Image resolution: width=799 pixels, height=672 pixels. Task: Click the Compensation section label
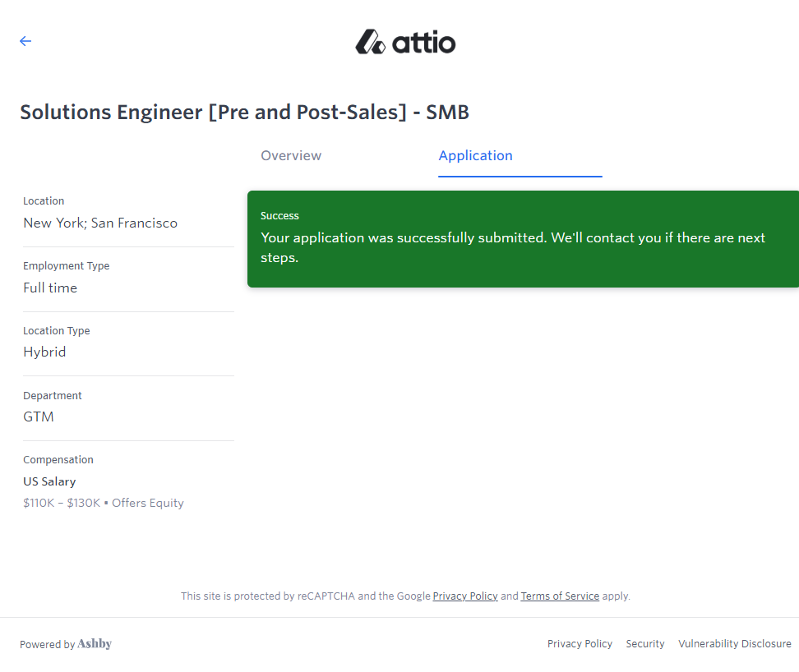point(58,460)
